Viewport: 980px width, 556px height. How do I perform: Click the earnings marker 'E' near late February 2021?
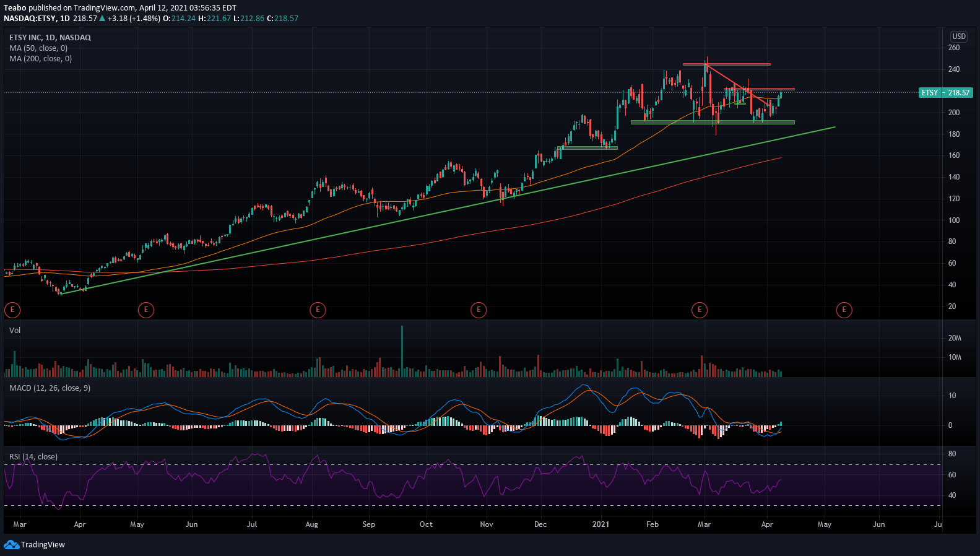point(700,310)
